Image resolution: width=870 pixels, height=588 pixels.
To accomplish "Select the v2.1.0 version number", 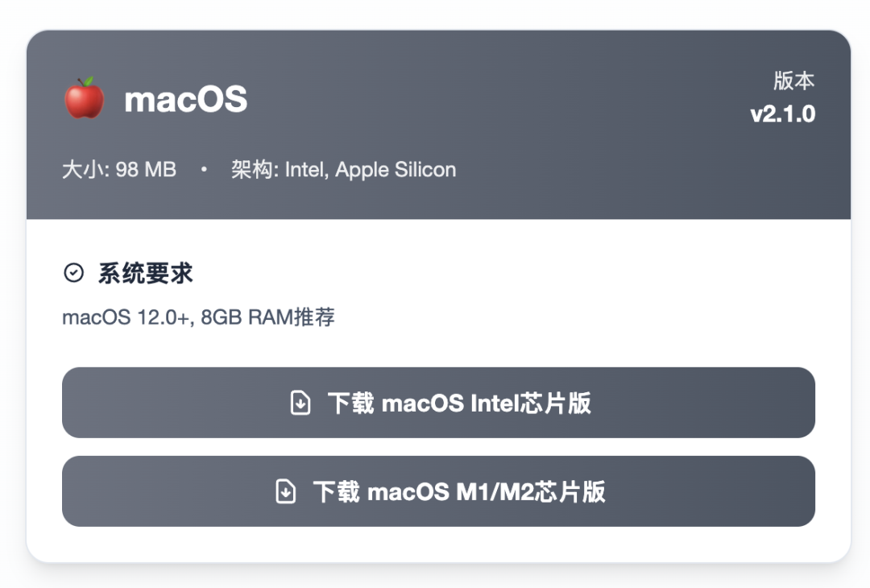I will pos(782,114).
